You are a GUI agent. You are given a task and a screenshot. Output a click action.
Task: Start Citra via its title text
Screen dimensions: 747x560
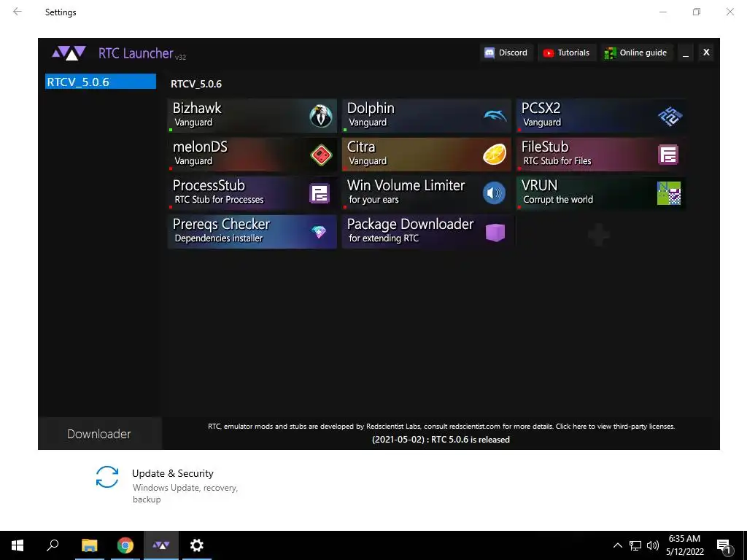tap(361, 147)
